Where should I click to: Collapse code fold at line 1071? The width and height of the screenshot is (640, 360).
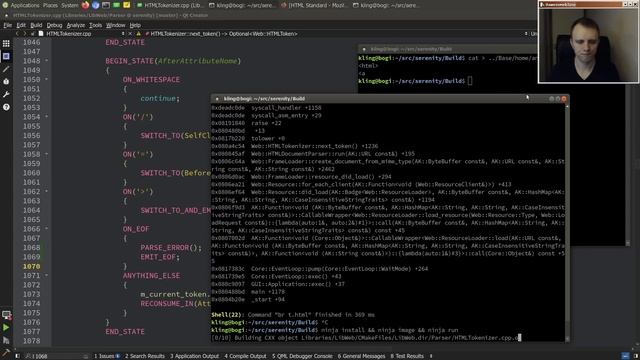(x=47, y=276)
